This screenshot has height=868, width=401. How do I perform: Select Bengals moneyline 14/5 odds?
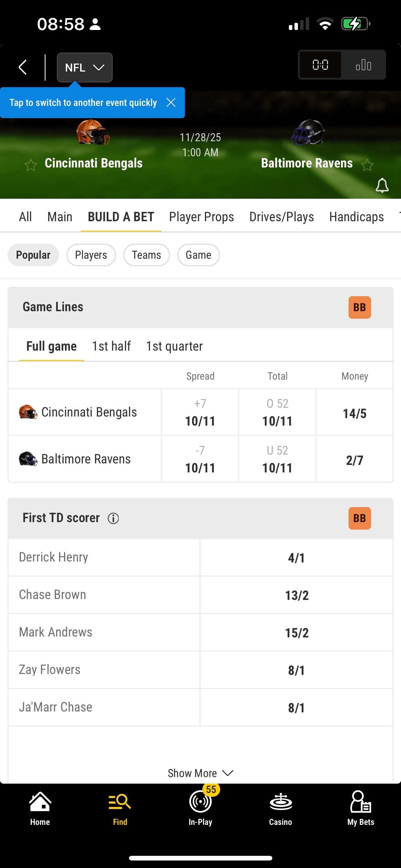pyautogui.click(x=354, y=412)
